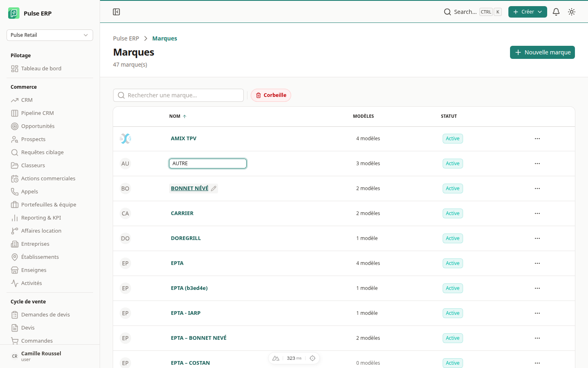Click the Affaires location branch icon
The height and width of the screenshot is (368, 588).
point(15,231)
